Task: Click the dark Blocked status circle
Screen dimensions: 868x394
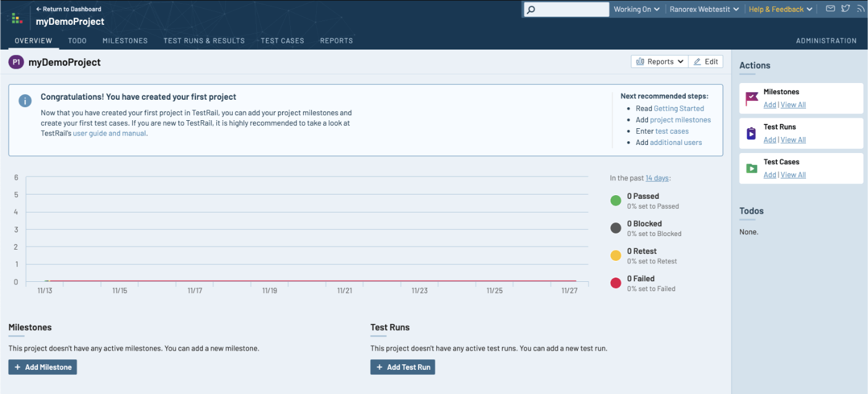Action: 616,228
